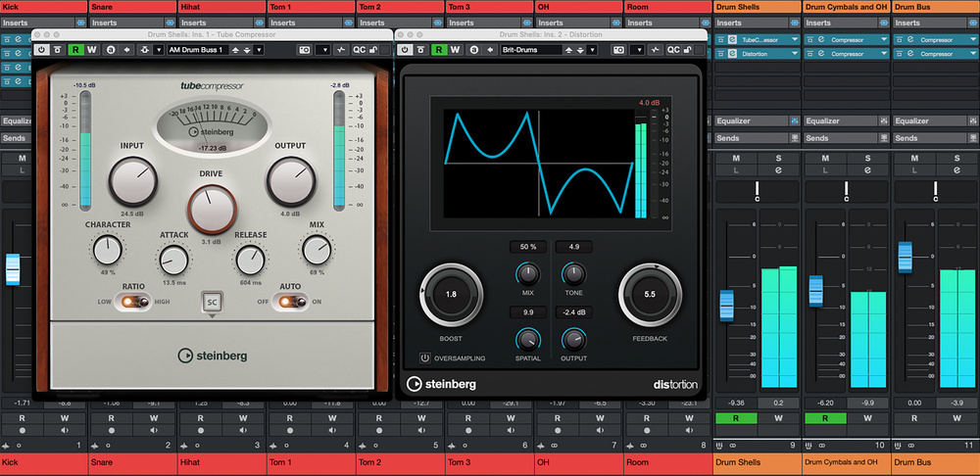
Task: Edit the TubeCompressor insert via its e icon
Action: tap(732, 39)
